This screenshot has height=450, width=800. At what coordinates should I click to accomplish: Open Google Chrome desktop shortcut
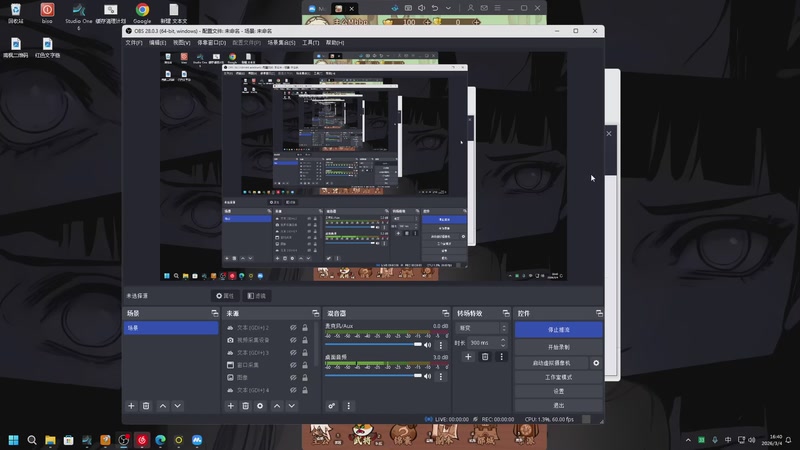142,13
